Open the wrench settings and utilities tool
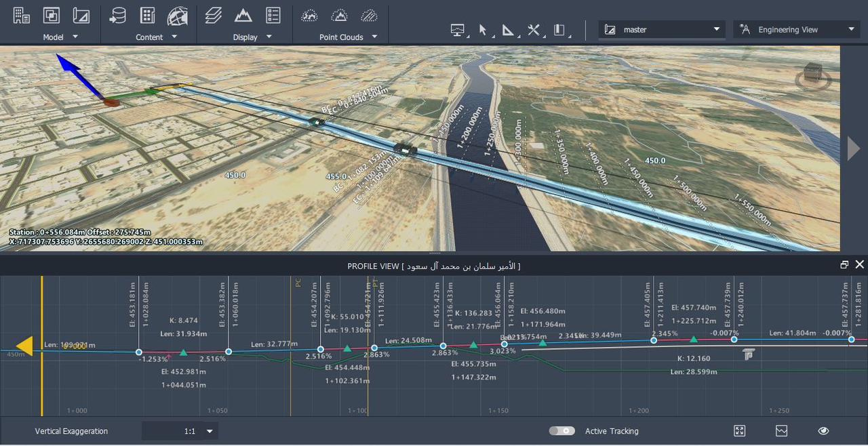 coord(534,30)
